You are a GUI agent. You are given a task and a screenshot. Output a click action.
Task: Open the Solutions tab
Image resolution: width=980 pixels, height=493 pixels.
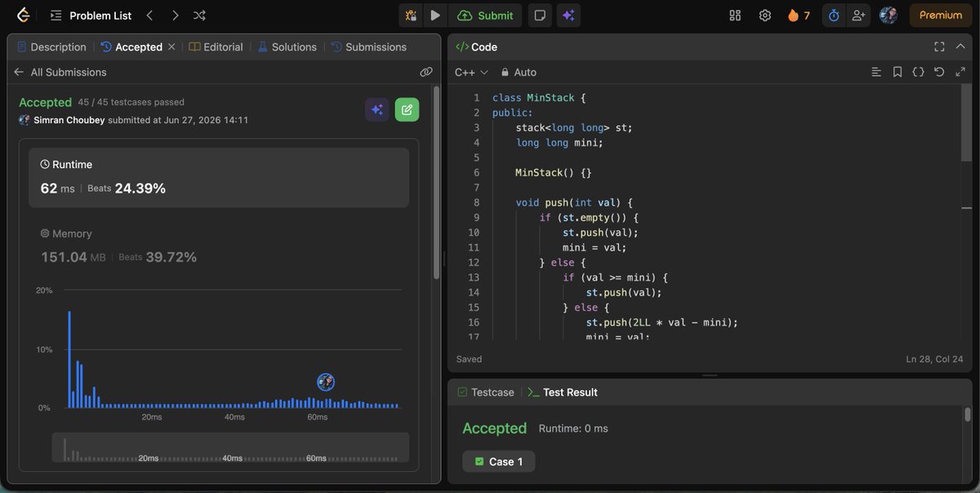pyautogui.click(x=287, y=47)
